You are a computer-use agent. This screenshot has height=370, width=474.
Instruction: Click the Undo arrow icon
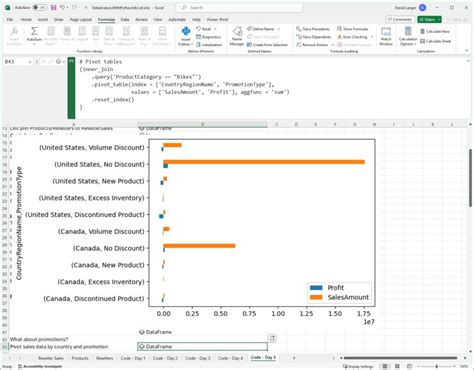(62, 7)
